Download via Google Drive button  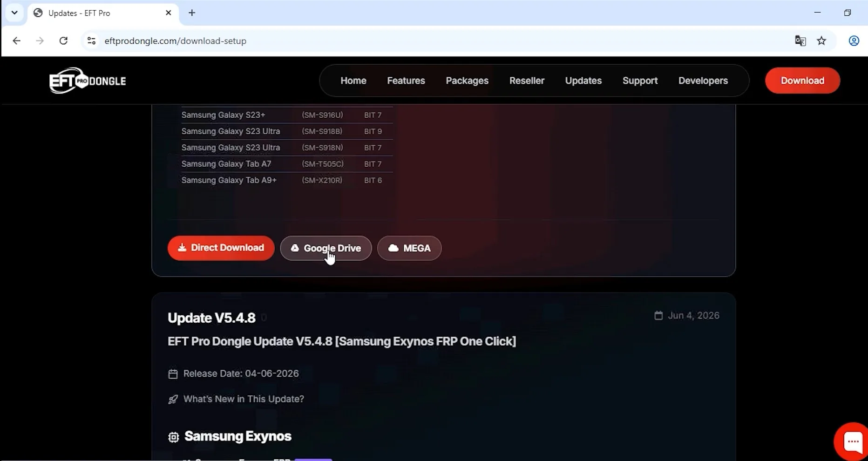(326, 248)
